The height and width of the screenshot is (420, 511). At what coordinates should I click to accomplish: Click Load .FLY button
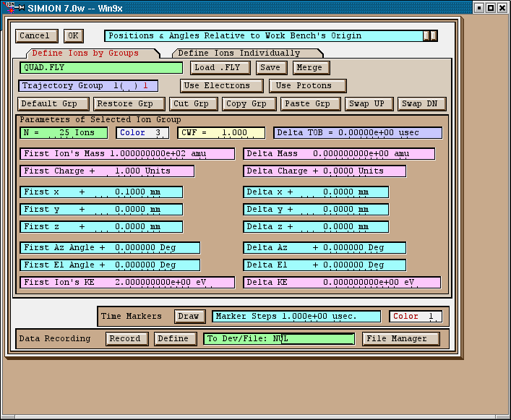coord(220,68)
